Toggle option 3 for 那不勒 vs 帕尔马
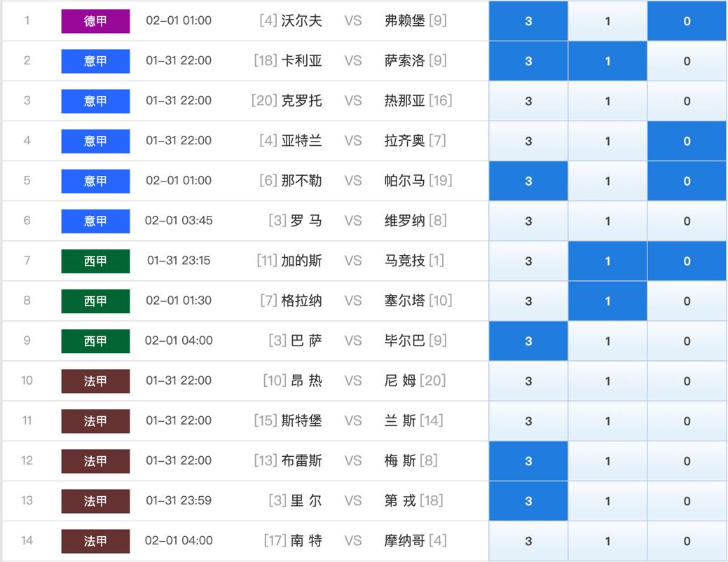 (x=528, y=181)
